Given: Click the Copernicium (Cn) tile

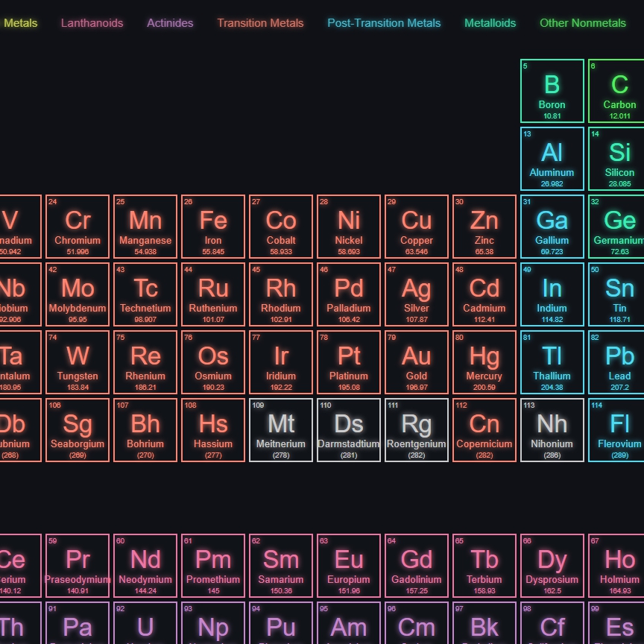Looking at the screenshot, I should tap(484, 430).
